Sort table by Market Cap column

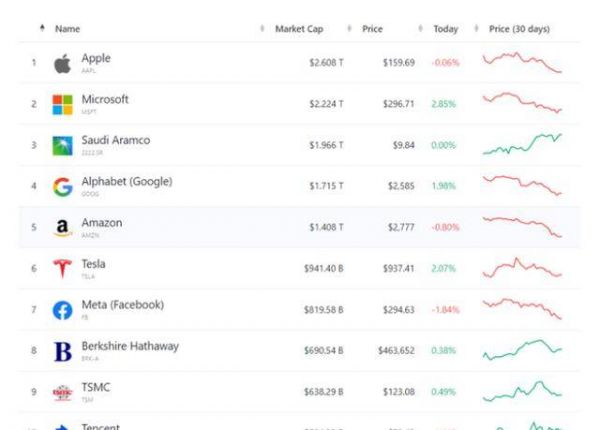coord(298,29)
